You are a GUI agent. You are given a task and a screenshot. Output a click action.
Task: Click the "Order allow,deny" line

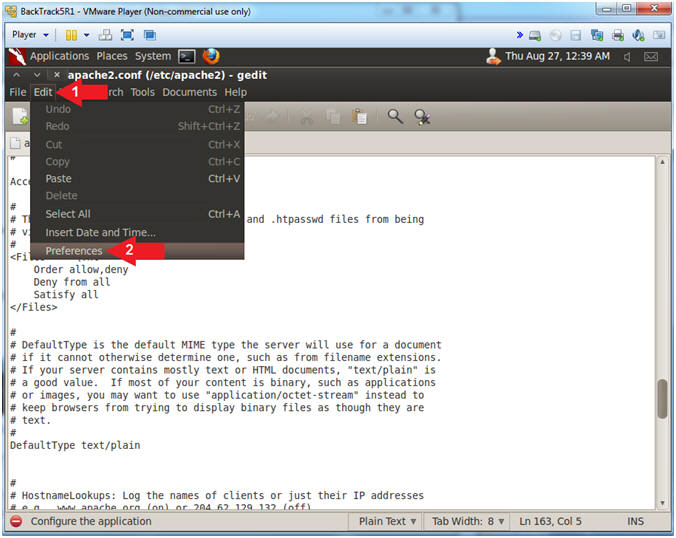click(81, 270)
